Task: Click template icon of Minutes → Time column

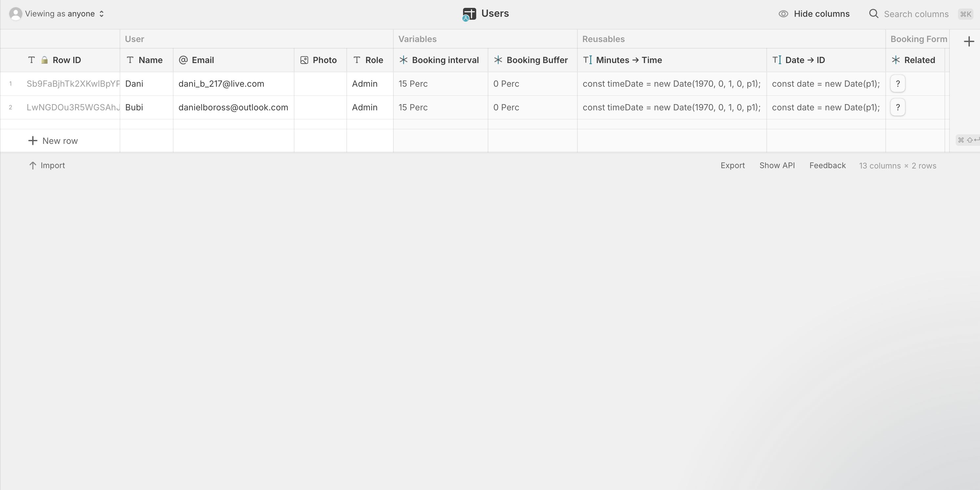Action: click(x=587, y=60)
